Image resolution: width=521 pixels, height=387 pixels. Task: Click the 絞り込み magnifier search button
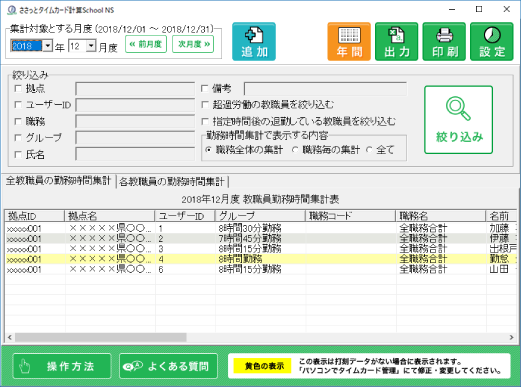[458, 120]
